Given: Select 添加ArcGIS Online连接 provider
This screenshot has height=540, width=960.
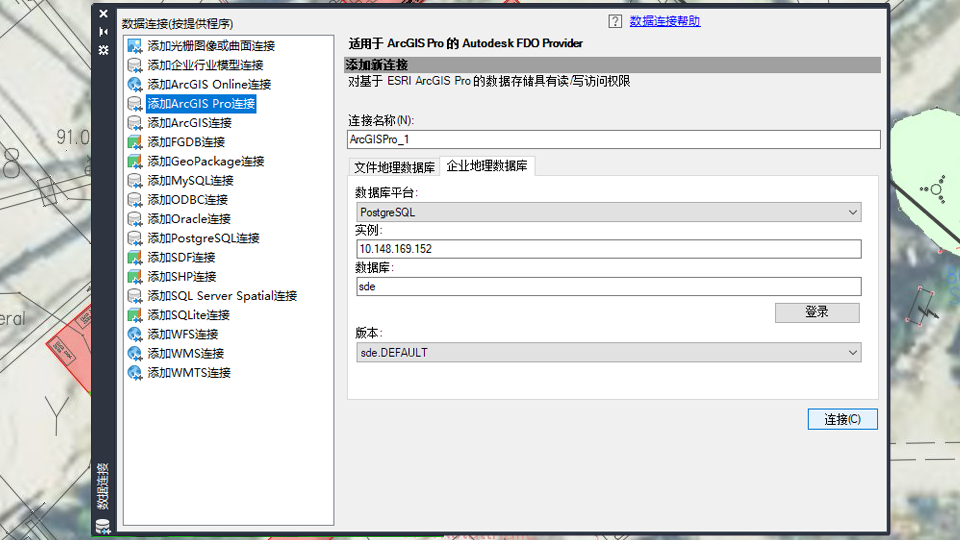Looking at the screenshot, I should [209, 84].
